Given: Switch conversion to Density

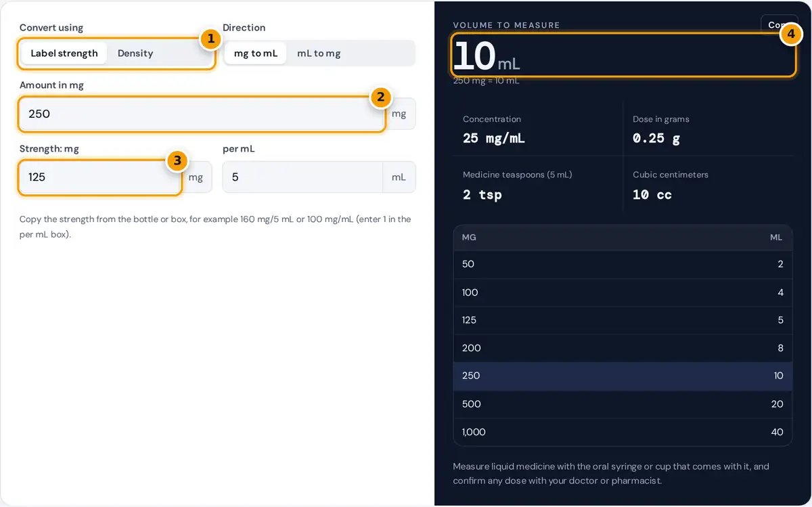Looking at the screenshot, I should click(x=135, y=53).
